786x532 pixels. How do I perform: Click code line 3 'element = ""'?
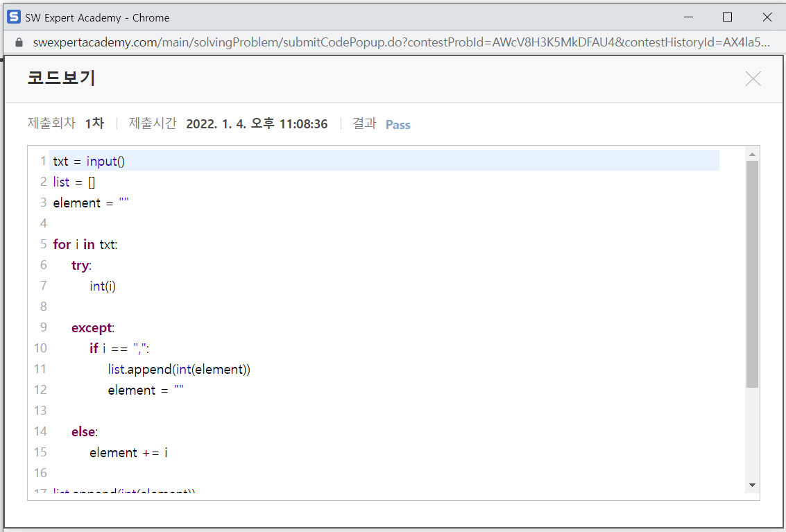(x=91, y=203)
